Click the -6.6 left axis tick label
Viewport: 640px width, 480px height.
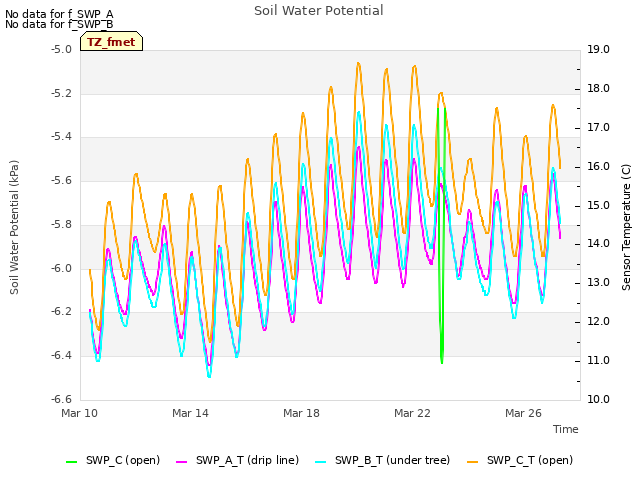point(61,399)
